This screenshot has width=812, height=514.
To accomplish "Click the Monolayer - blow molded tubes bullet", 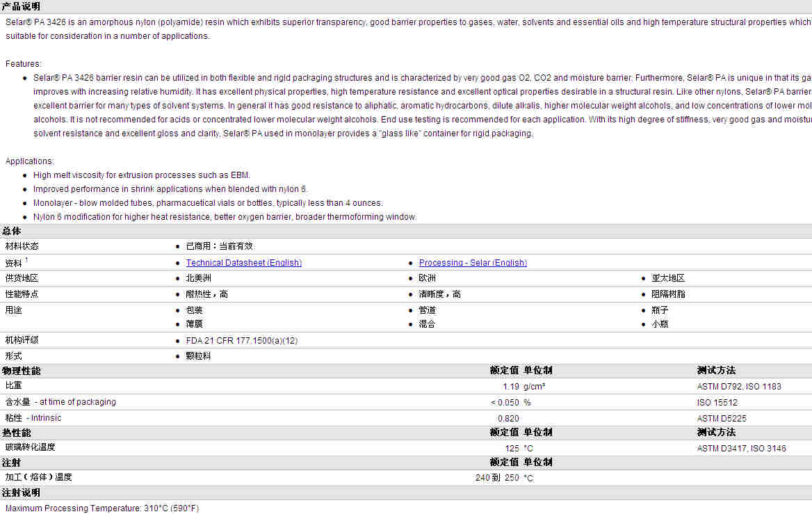I will (208, 203).
